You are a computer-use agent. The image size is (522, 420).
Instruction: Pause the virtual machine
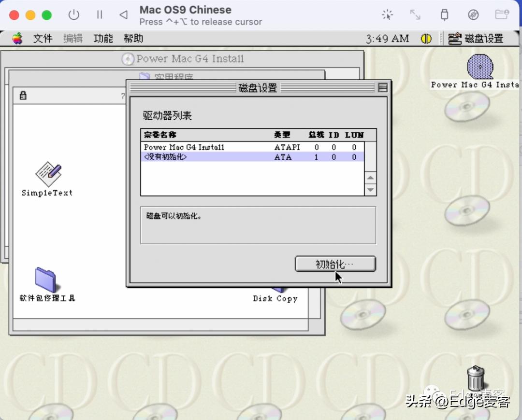(100, 14)
